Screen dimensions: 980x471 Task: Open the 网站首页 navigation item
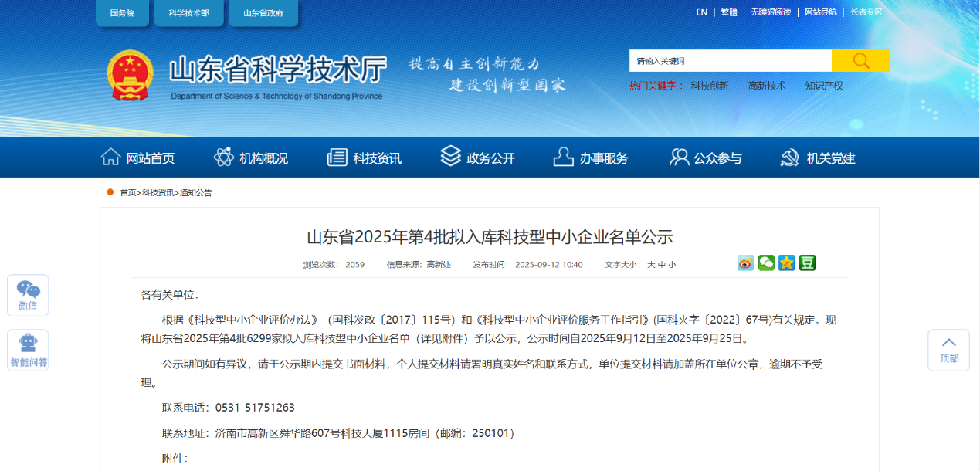138,158
